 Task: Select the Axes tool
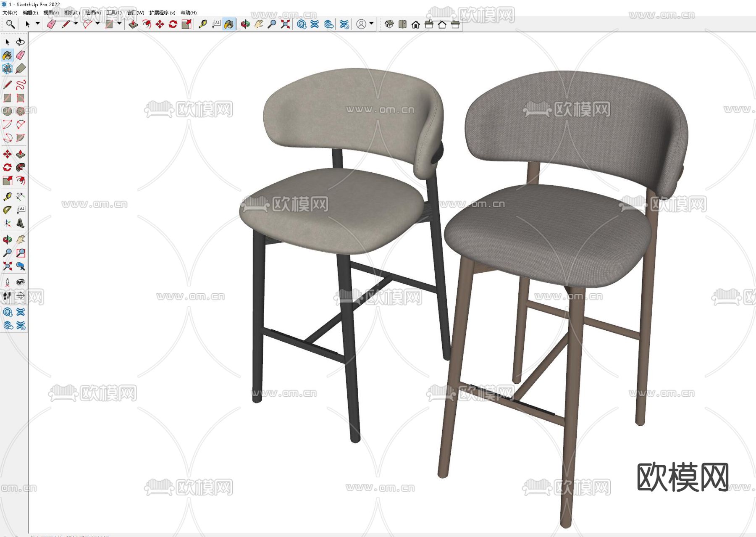pos(7,223)
